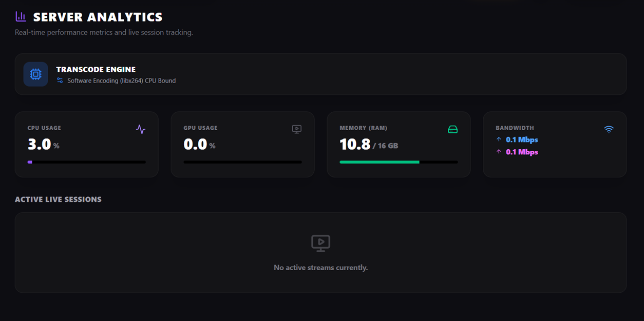Click the pink upload arrow icon
644x321 pixels.
(499, 152)
